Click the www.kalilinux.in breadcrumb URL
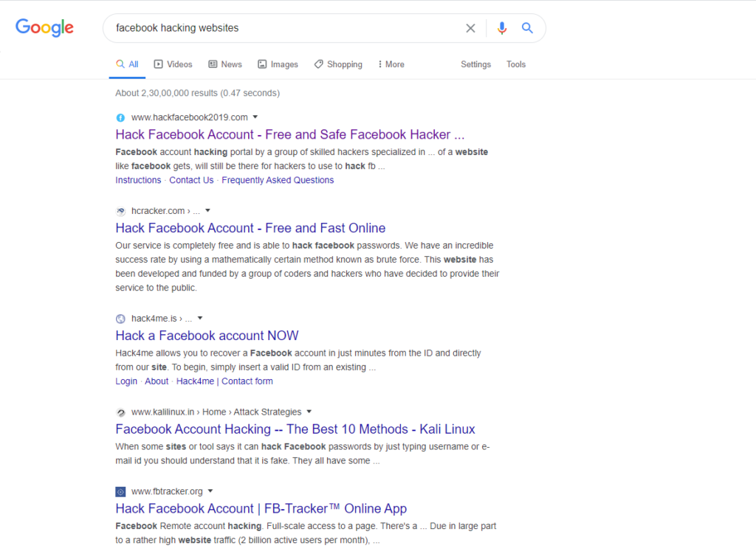Viewport: 756px width, 554px height. 162,412
